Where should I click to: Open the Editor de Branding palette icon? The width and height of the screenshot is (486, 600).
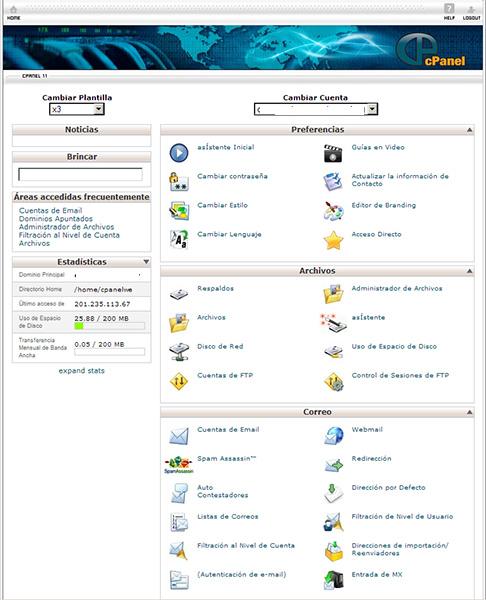pos(333,211)
